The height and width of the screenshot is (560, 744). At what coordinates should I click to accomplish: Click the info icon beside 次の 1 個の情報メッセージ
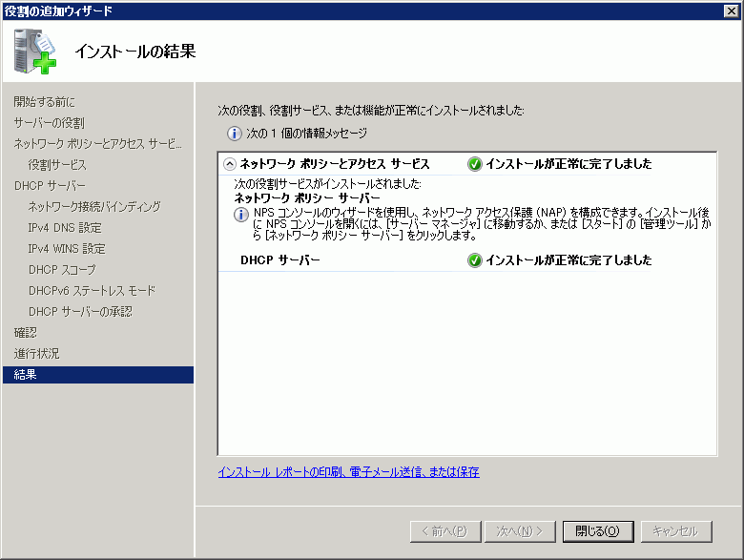234,134
